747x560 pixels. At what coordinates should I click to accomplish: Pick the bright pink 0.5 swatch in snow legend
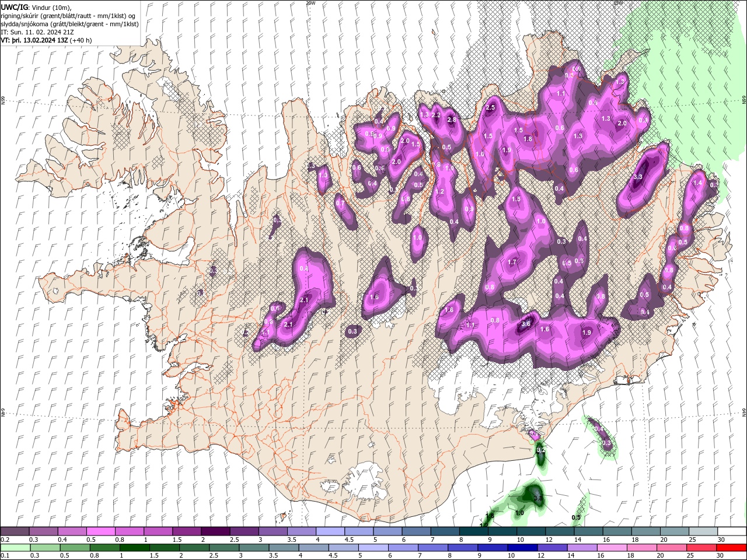[100, 531]
